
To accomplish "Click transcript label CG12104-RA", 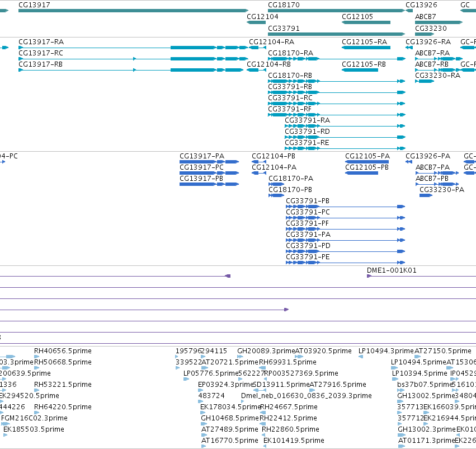I will tap(272, 42).
